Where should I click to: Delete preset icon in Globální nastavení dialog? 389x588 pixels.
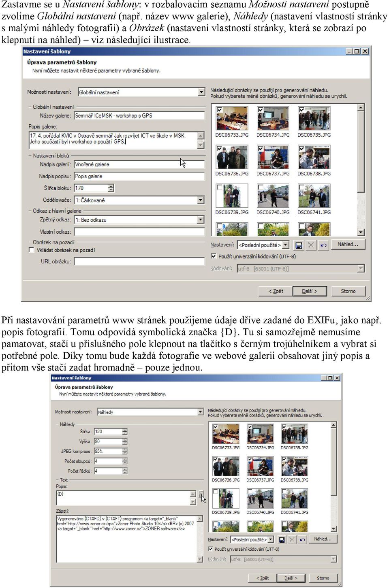[x=311, y=245]
